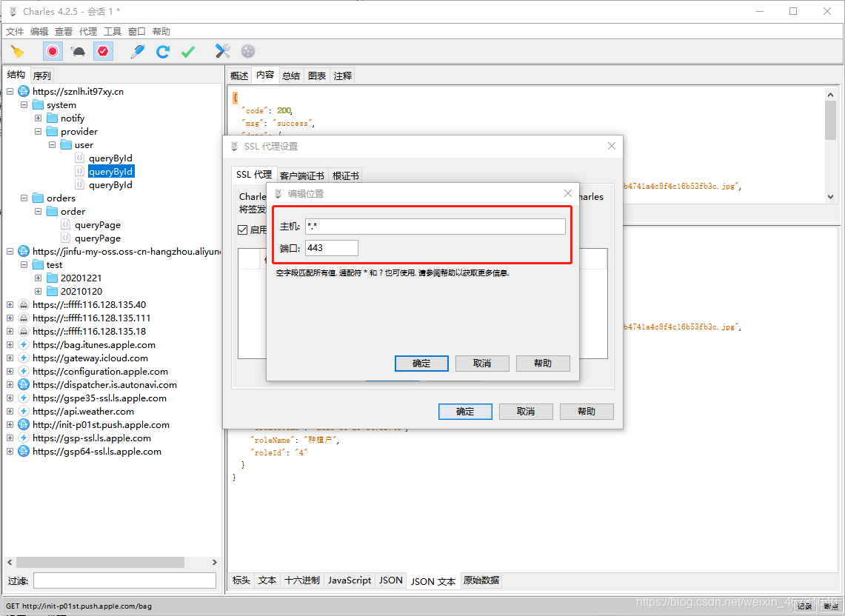Confirm with 确定 in 编辑位置 dialog
845x616 pixels.
421,364
